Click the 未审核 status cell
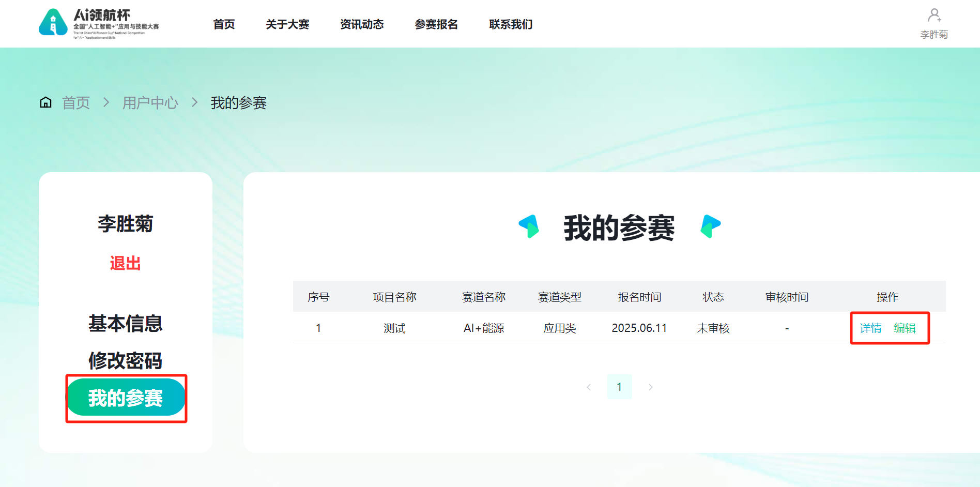 click(713, 328)
